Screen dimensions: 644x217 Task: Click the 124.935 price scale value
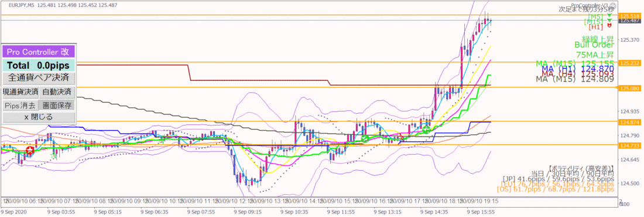coord(629,111)
